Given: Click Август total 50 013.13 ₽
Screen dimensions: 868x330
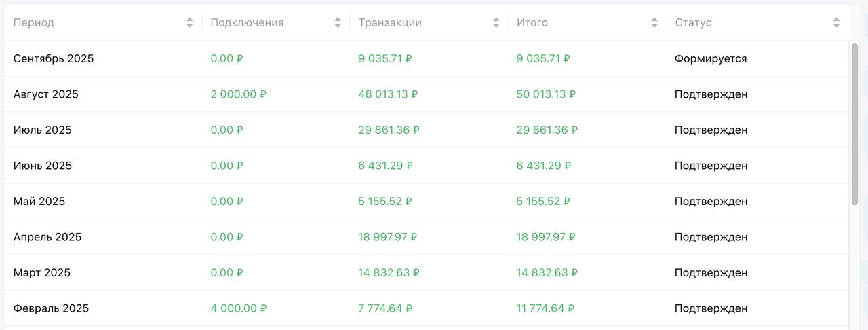Looking at the screenshot, I should (x=546, y=94).
